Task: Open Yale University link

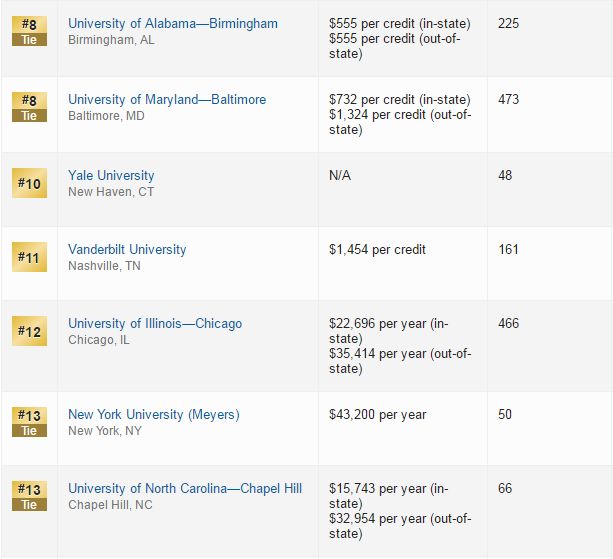Action: pos(111,176)
